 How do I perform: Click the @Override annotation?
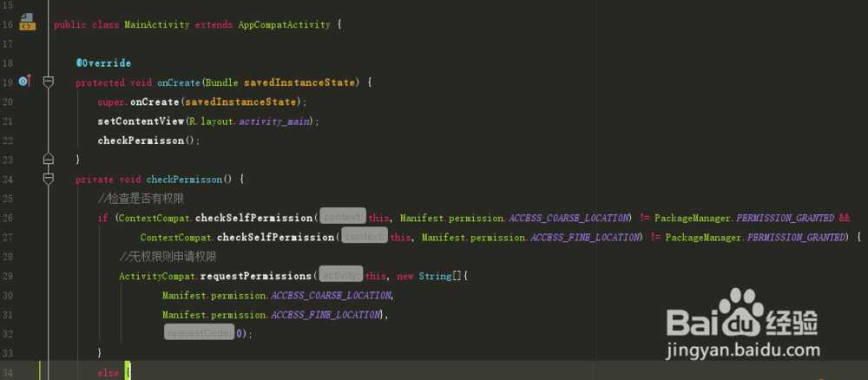(103, 63)
